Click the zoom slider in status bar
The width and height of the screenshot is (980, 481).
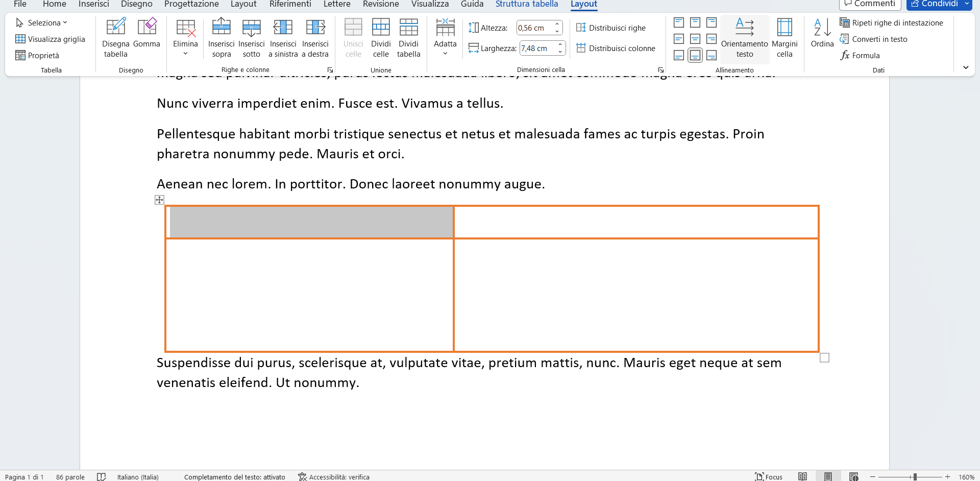click(915, 477)
